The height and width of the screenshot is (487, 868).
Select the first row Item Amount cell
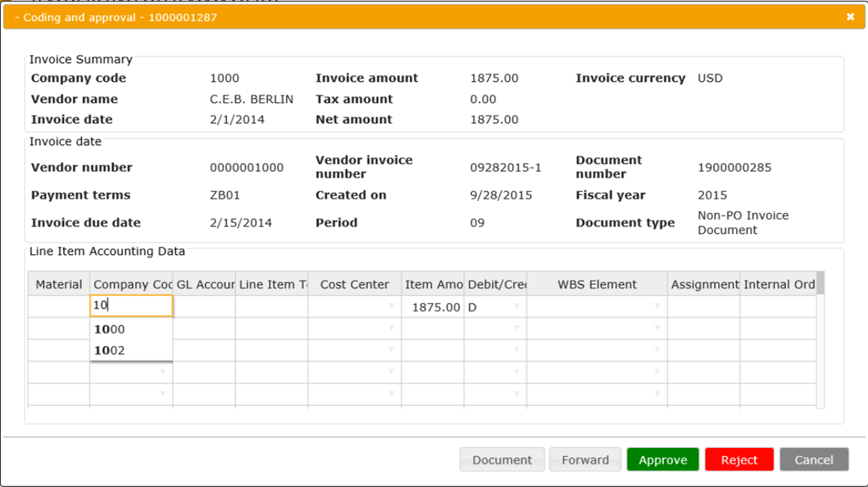coord(432,307)
